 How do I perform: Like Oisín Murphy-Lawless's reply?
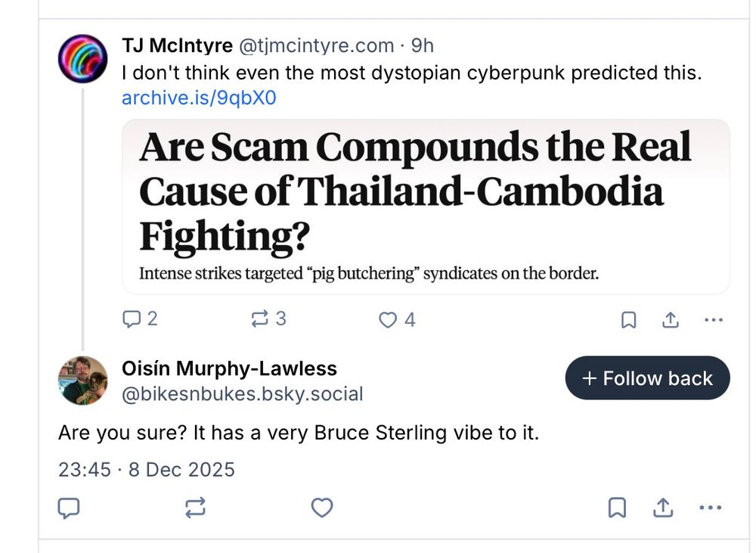(322, 508)
